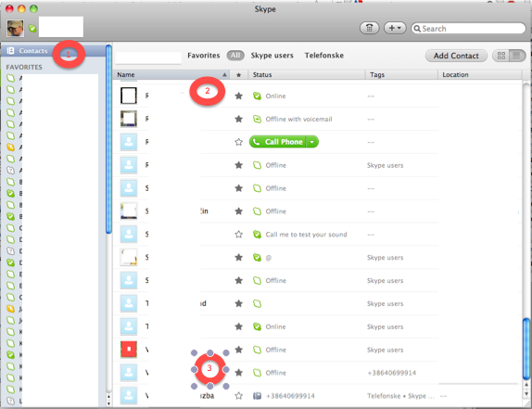Viewport: 532px width, 409px height.
Task: Click Offline with voicemail status icon
Action: [257, 119]
